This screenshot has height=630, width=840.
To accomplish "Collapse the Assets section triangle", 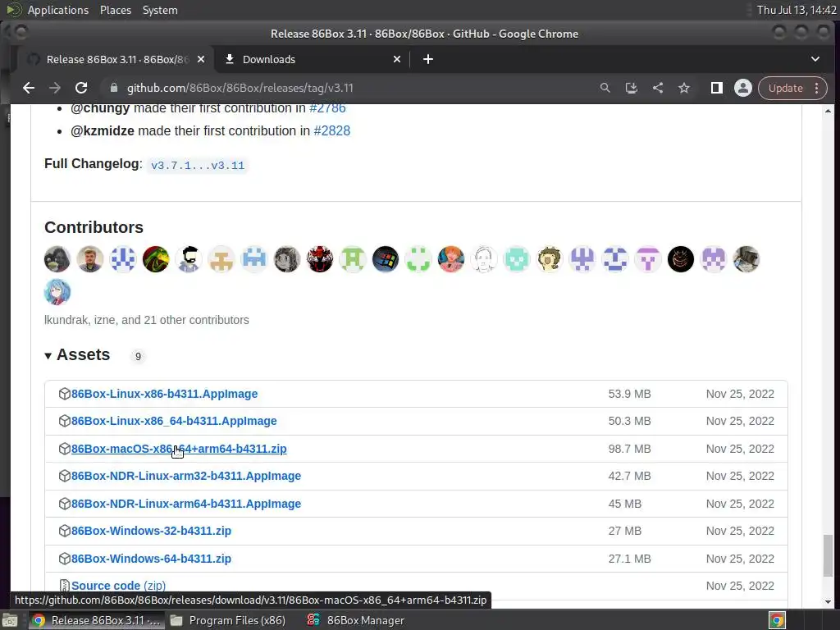I will pyautogui.click(x=48, y=356).
